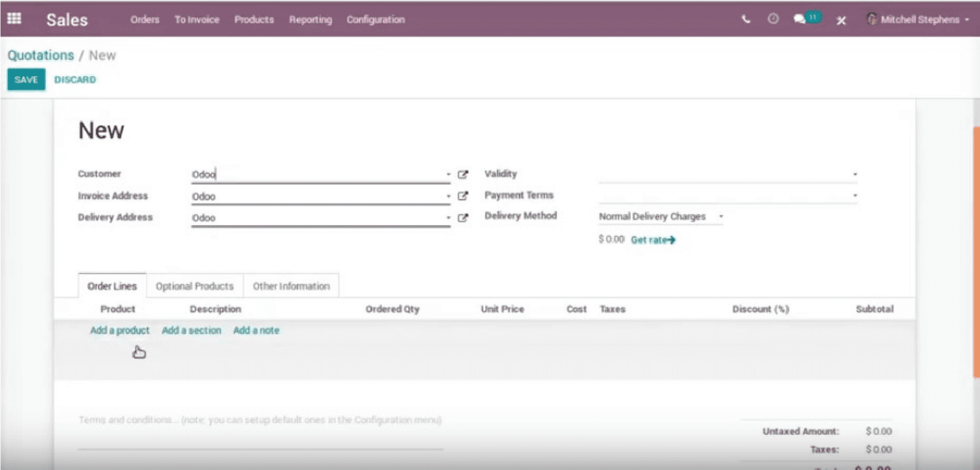Open the Orders menu
The height and width of the screenshot is (470, 980).
coord(145,19)
